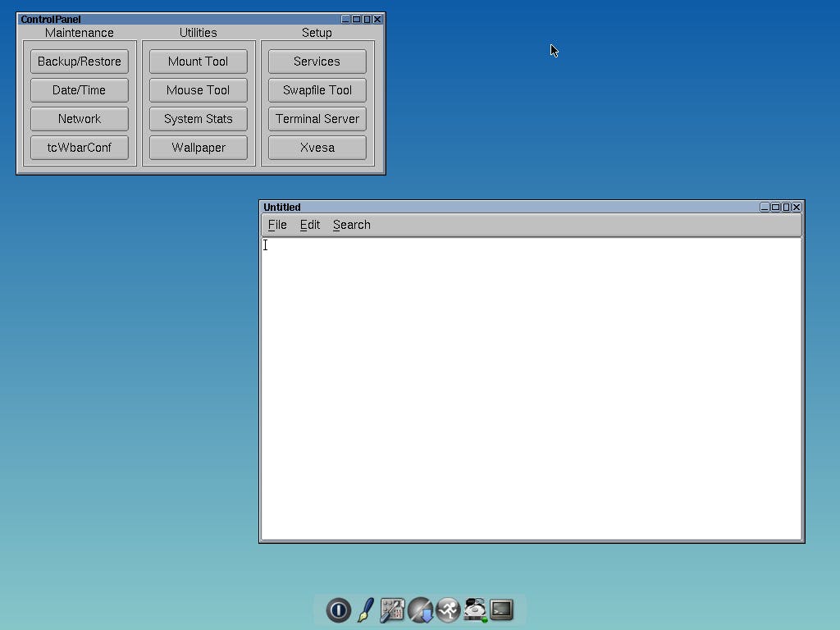This screenshot has height=630, width=840.
Task: Click the Maintenance column heading
Action: [x=80, y=33]
